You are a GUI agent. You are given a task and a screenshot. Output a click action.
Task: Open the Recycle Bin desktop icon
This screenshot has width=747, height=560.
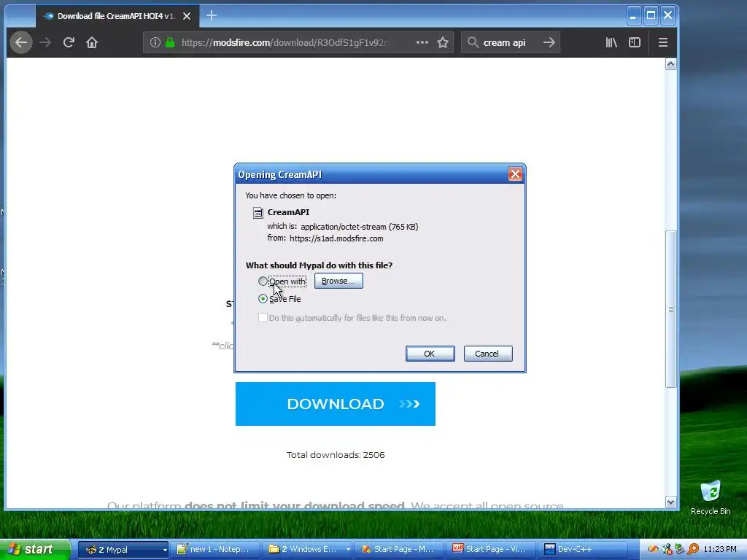711,497
